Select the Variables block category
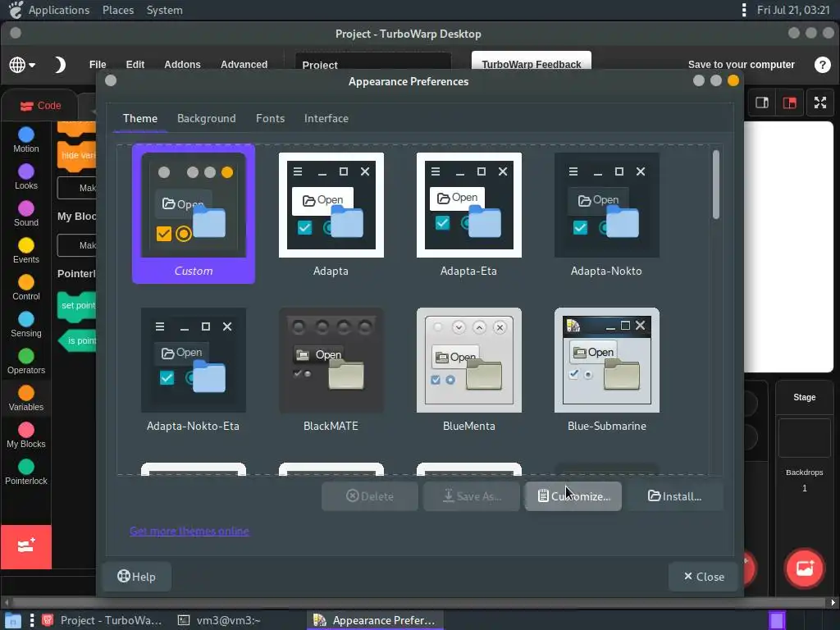This screenshot has height=630, width=840. coord(25,399)
